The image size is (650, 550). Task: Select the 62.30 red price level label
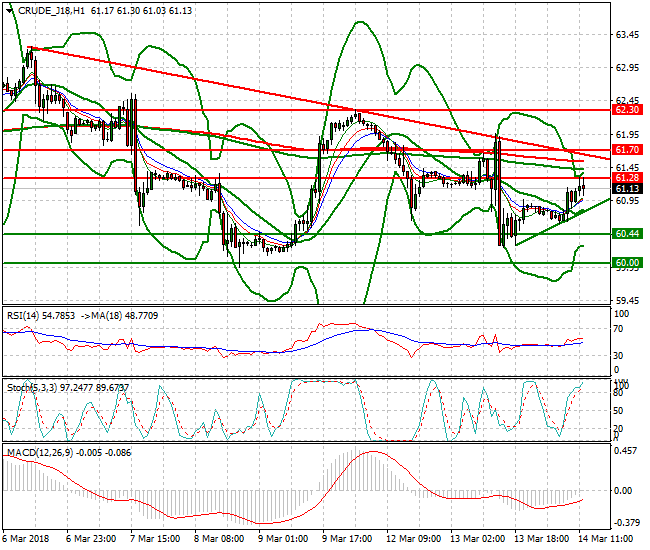tap(627, 110)
